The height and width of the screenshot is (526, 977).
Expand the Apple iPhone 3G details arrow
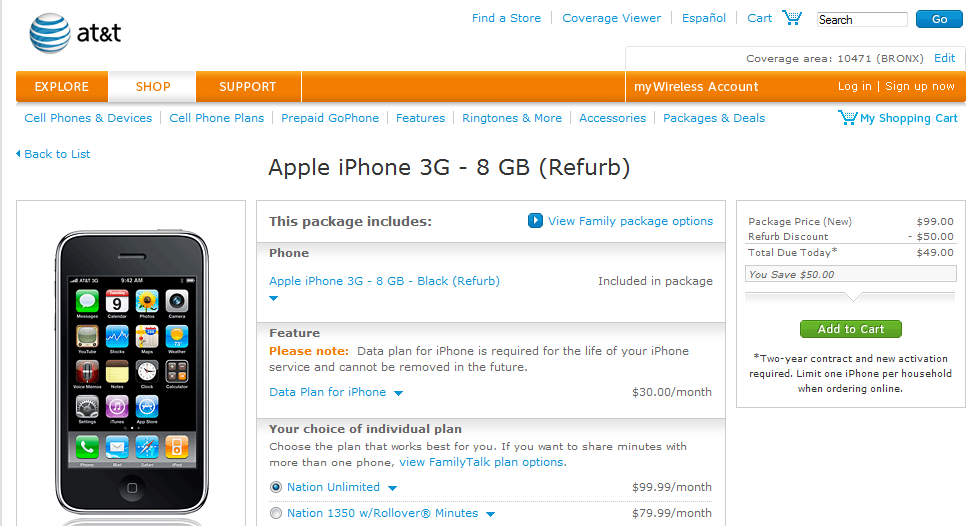[x=274, y=298]
